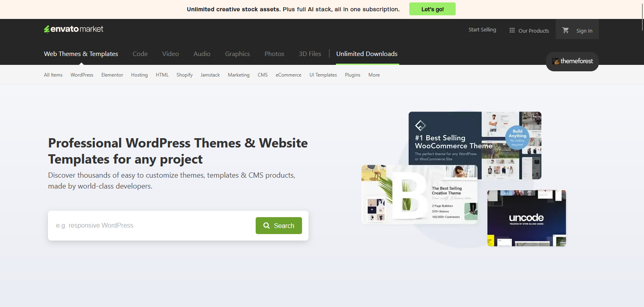The height and width of the screenshot is (307, 644).
Task: Open the Code category
Action: [140, 54]
